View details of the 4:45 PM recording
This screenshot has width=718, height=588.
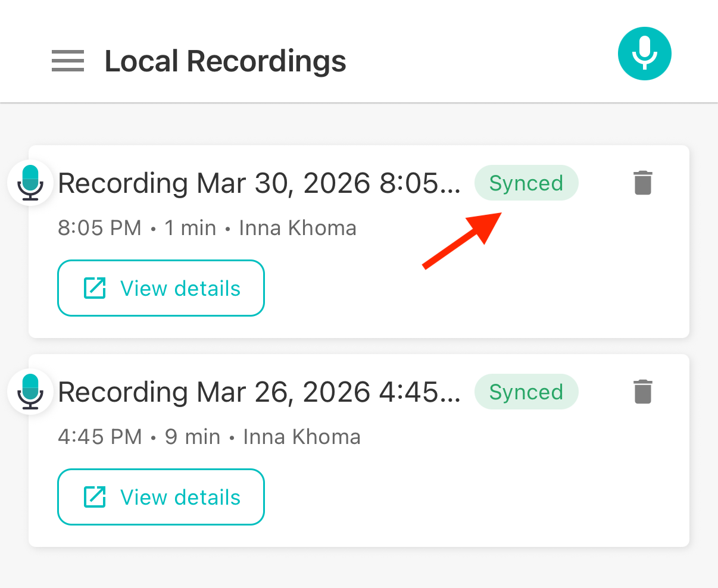click(x=161, y=497)
